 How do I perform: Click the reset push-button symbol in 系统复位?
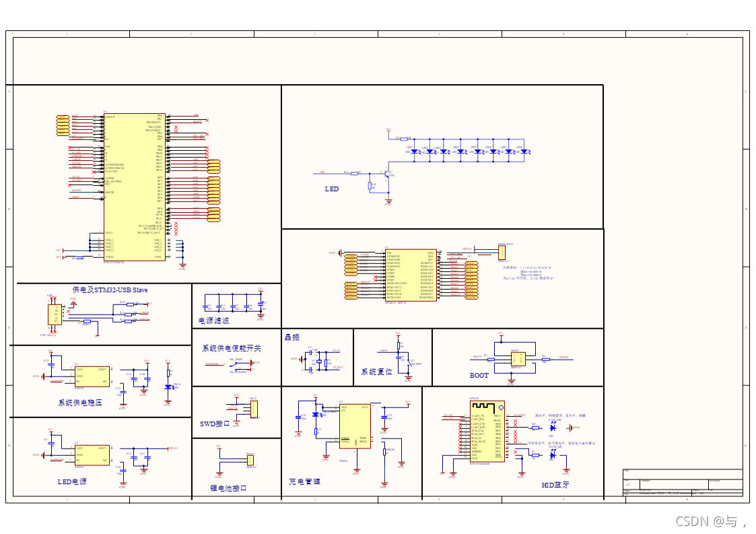click(x=410, y=364)
